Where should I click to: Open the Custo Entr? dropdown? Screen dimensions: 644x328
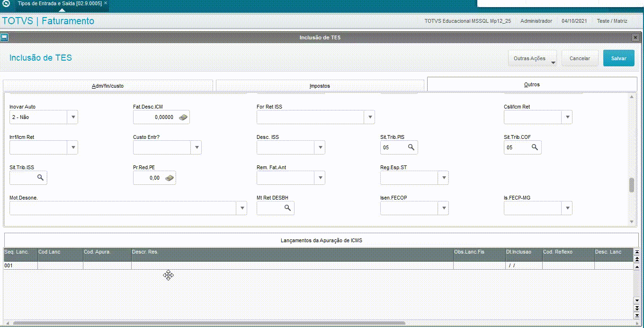[x=196, y=147]
